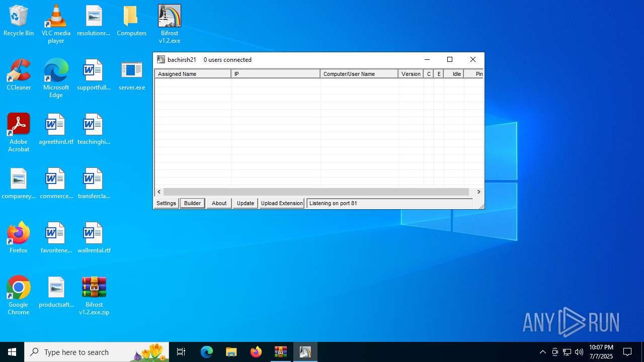Sort by Computer/User Name column header
The height and width of the screenshot is (362, 644).
[359, 74]
